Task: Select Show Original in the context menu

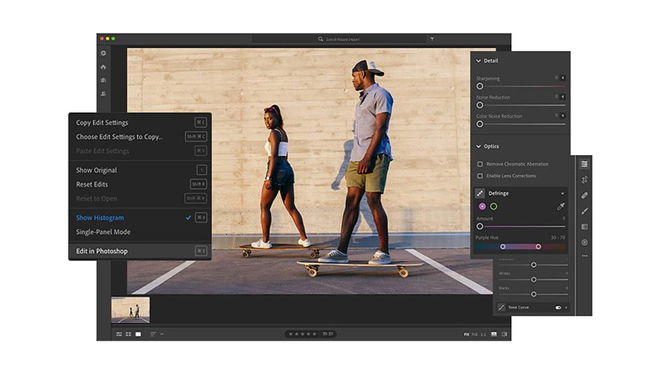Action: pos(140,170)
